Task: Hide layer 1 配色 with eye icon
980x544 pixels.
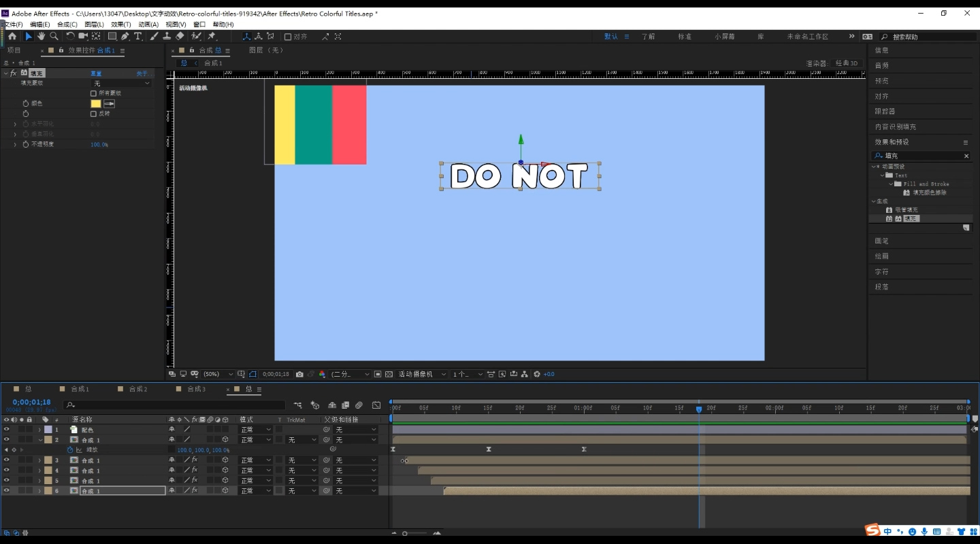Action: (6, 429)
